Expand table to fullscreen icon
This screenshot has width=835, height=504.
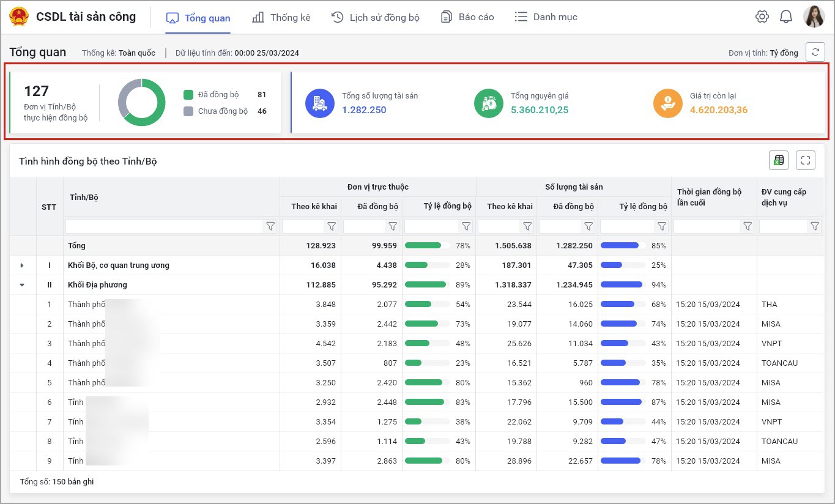806,160
